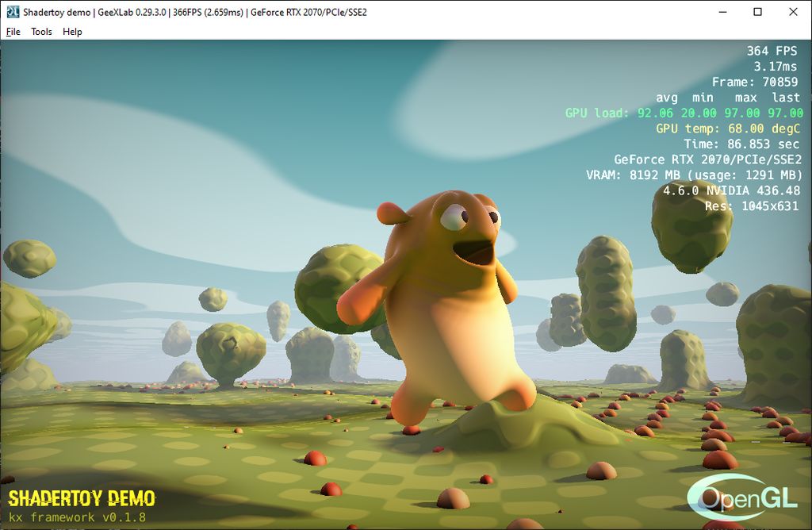
Task: Open the Tools menu
Action: (41, 32)
